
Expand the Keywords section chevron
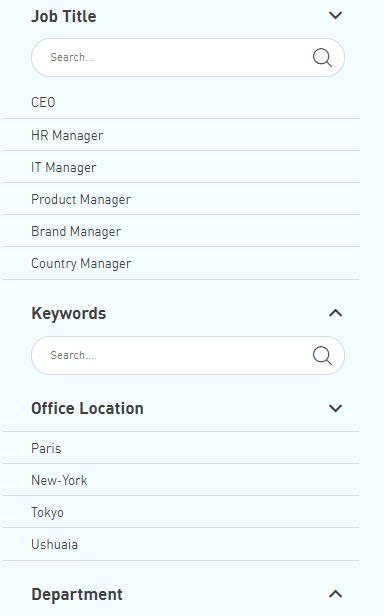pos(335,313)
